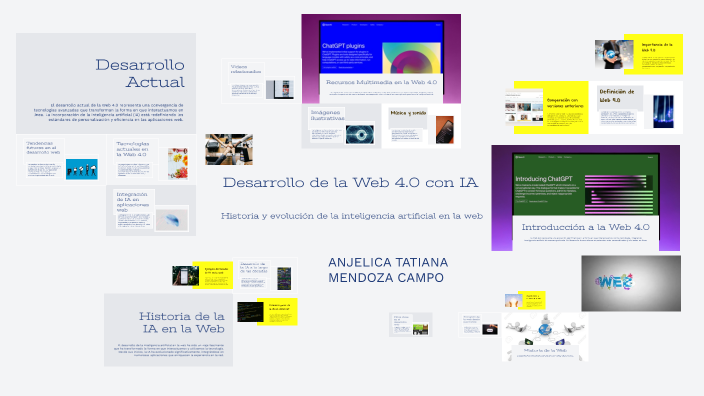Open the Desarrollo Actual topic heading
Image resolution: width=704 pixels, height=396 pixels.
[x=140, y=73]
